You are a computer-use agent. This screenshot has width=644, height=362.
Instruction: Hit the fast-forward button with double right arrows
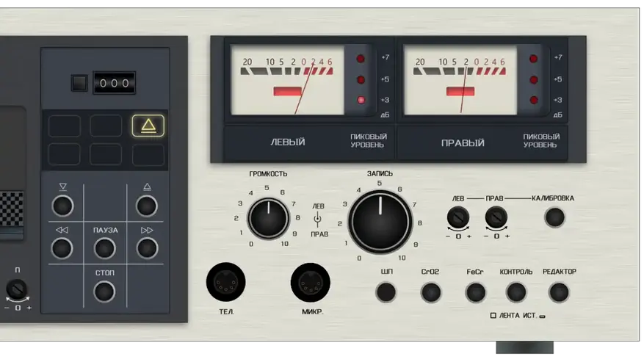[147, 249]
